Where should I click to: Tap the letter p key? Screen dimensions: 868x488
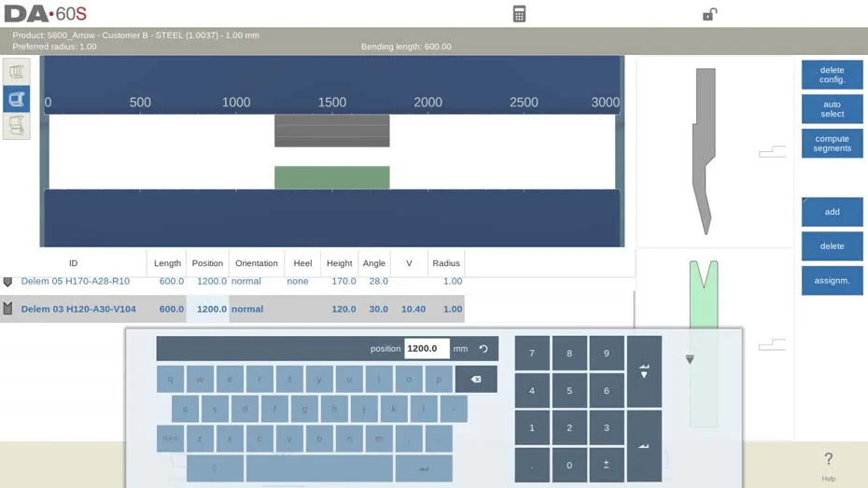pyautogui.click(x=439, y=379)
